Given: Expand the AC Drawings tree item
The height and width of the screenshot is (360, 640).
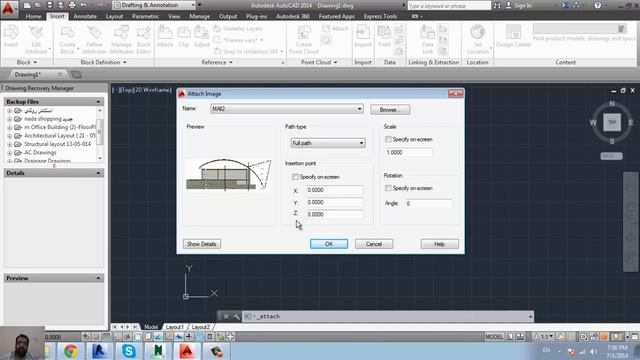Looking at the screenshot, I should [x=9, y=153].
